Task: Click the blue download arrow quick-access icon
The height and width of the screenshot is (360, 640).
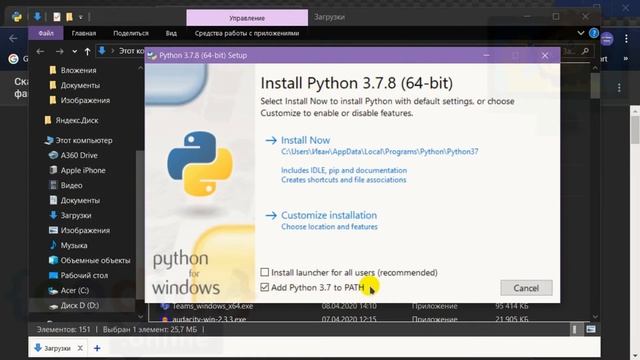Action: (x=37, y=16)
